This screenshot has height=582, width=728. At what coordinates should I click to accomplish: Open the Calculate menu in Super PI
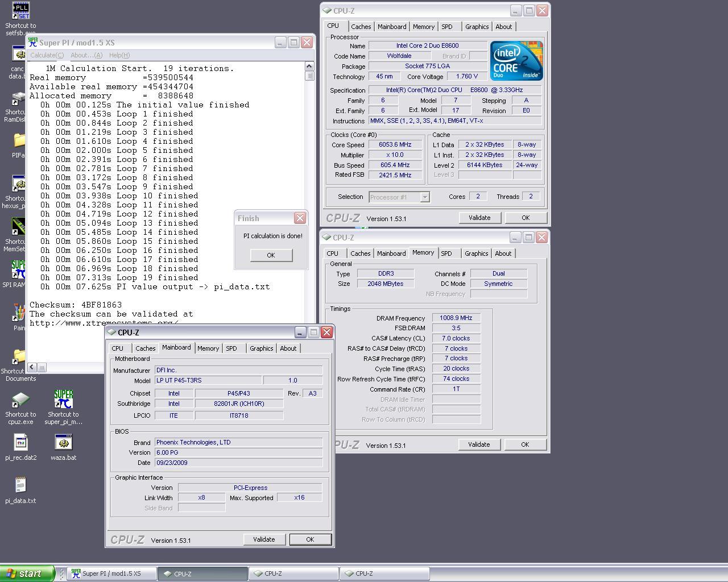[47, 55]
